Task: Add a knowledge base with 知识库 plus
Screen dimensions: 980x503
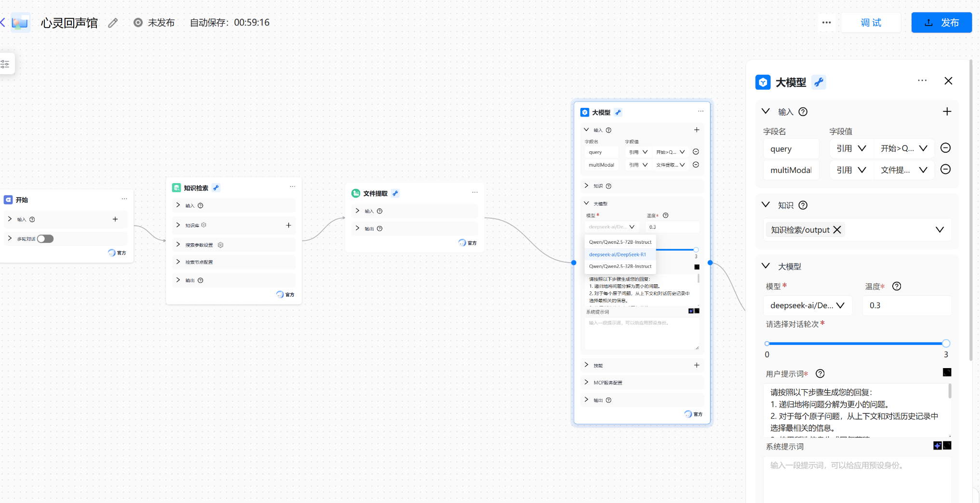Action: [289, 225]
